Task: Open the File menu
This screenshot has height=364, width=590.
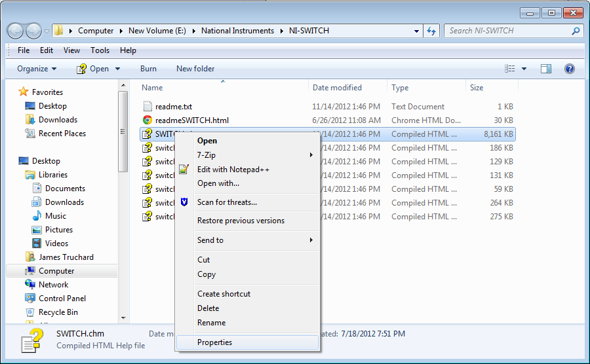Action: pyautogui.click(x=24, y=50)
